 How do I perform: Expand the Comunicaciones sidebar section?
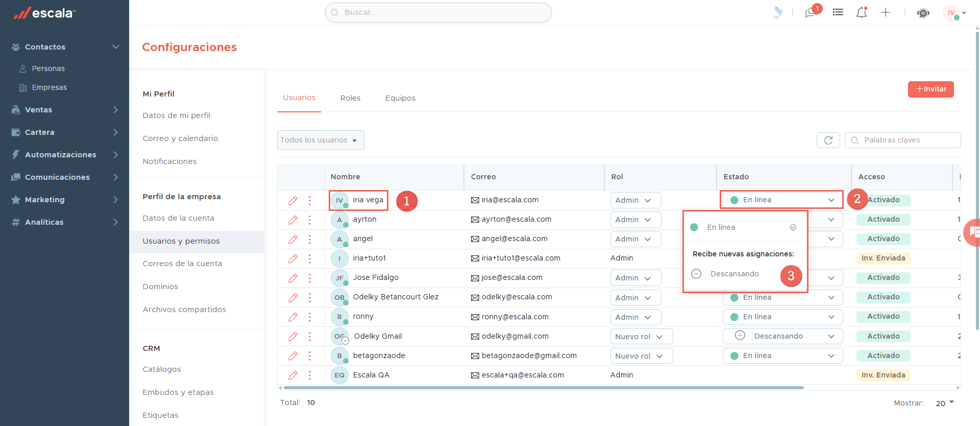[x=65, y=177]
